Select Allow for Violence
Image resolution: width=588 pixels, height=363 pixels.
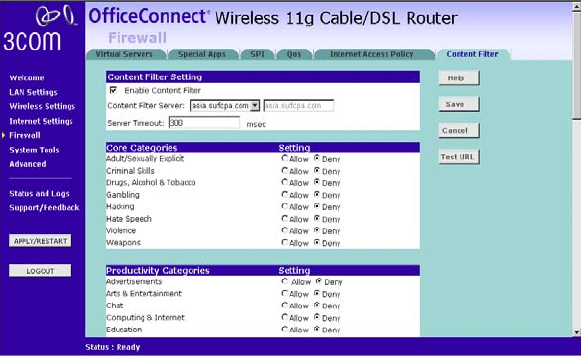[285, 230]
